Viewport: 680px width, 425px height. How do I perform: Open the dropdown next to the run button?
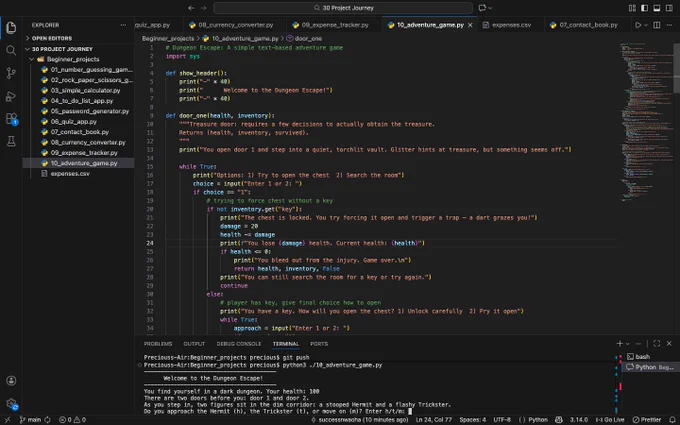click(646, 25)
